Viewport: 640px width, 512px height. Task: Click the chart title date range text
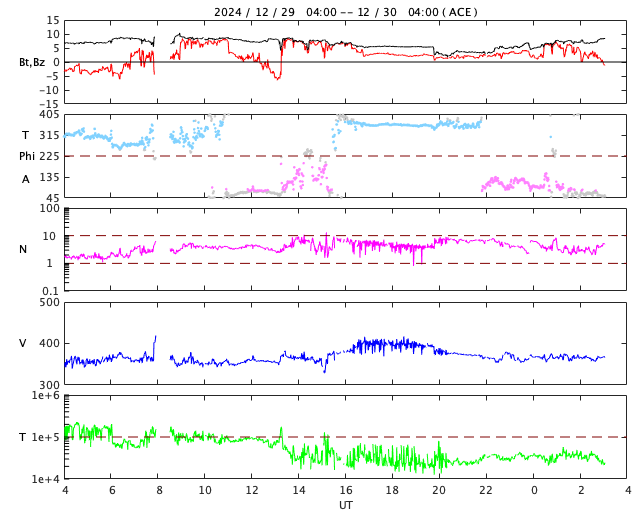coord(346,12)
